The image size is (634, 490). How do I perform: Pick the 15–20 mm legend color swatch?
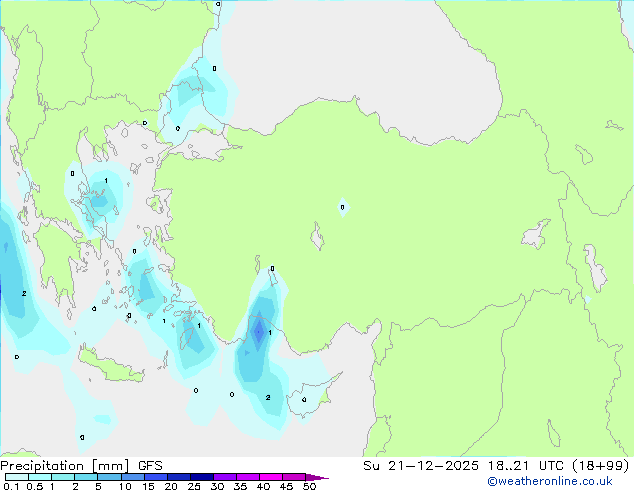point(155,477)
